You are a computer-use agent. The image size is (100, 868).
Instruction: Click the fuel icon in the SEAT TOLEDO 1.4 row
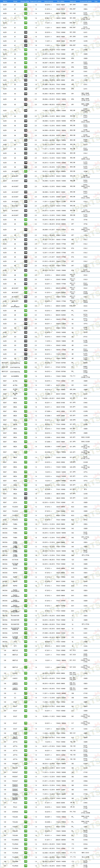[x=26, y=516]
